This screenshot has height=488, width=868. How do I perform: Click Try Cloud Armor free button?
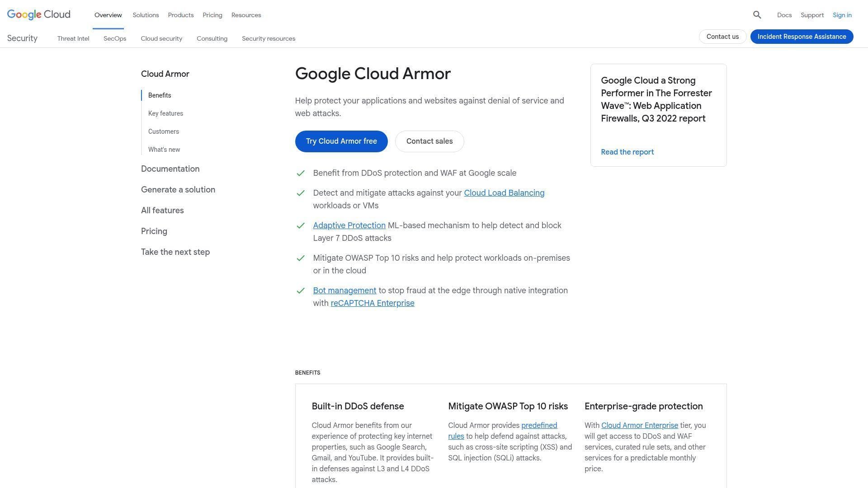click(x=341, y=141)
